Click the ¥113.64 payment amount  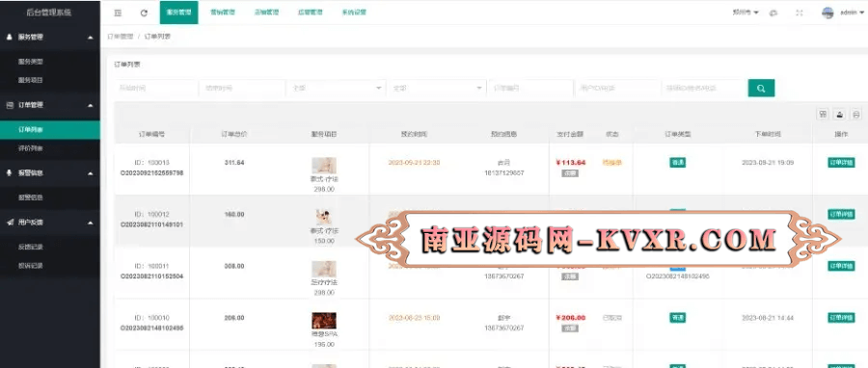[570, 163]
